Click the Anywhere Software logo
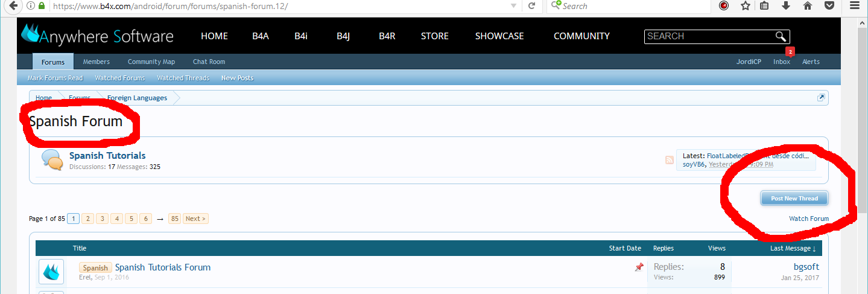 click(x=97, y=35)
